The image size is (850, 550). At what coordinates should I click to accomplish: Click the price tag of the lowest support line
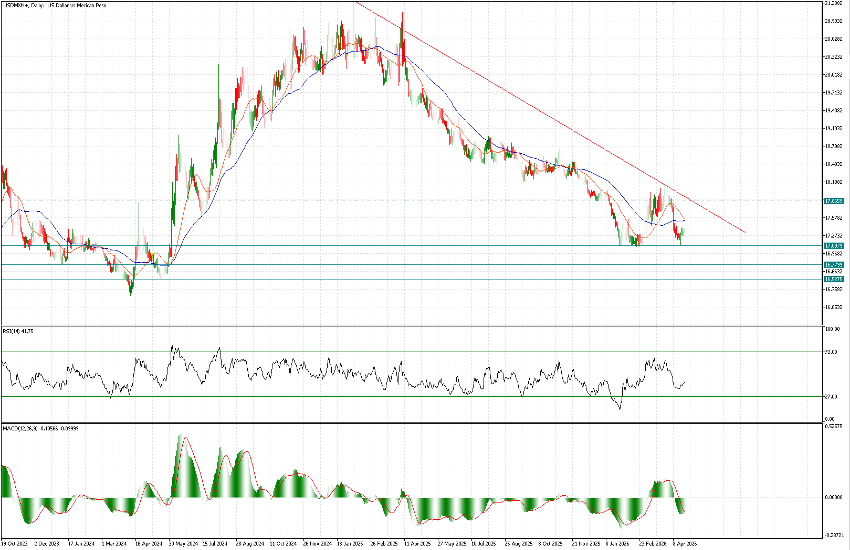click(832, 279)
